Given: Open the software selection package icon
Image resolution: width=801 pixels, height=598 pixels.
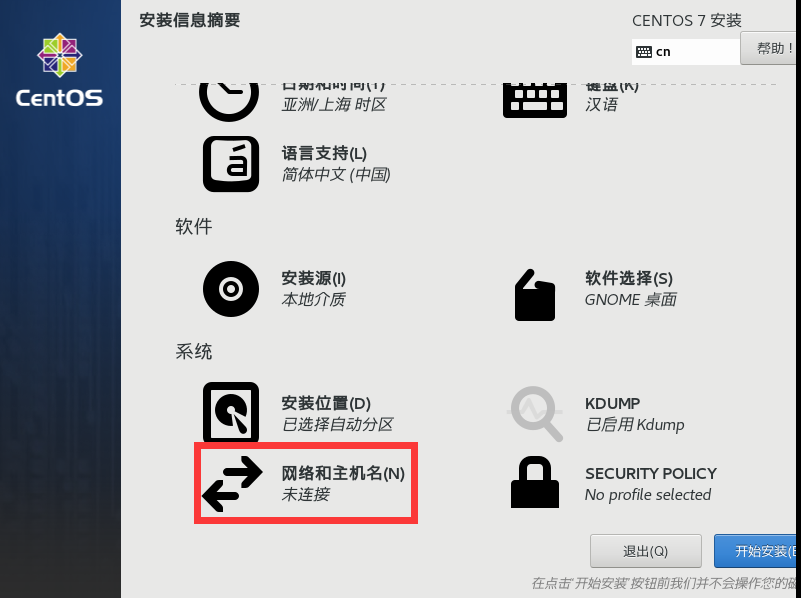Looking at the screenshot, I should (x=535, y=295).
